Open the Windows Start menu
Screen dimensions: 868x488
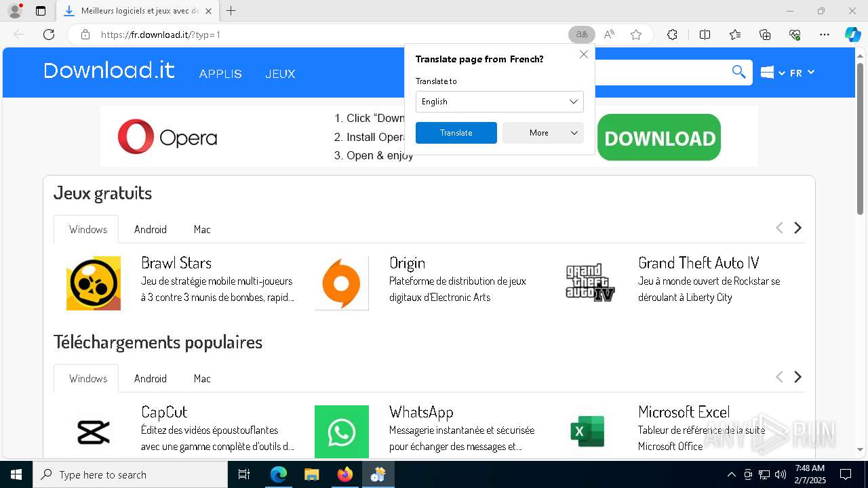pos(16,474)
